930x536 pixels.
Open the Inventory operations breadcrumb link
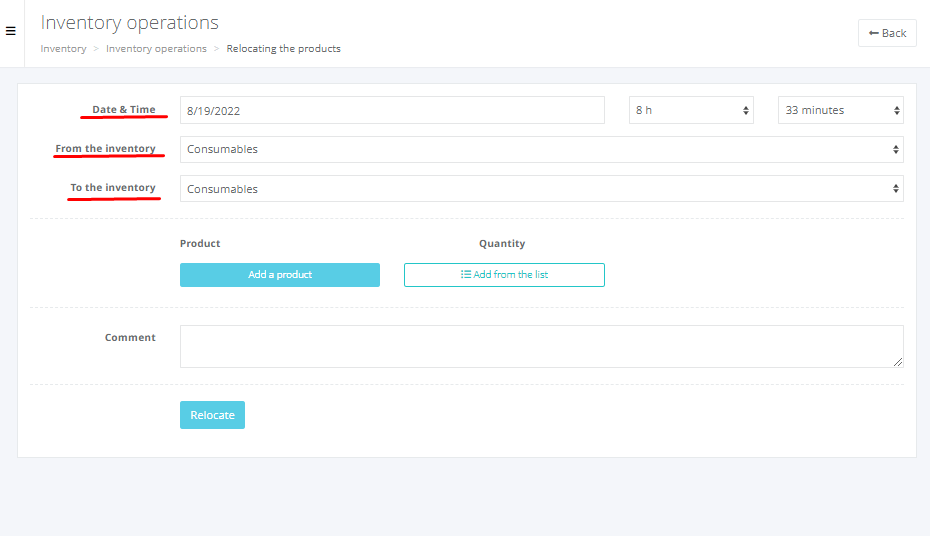pyautogui.click(x=156, y=49)
